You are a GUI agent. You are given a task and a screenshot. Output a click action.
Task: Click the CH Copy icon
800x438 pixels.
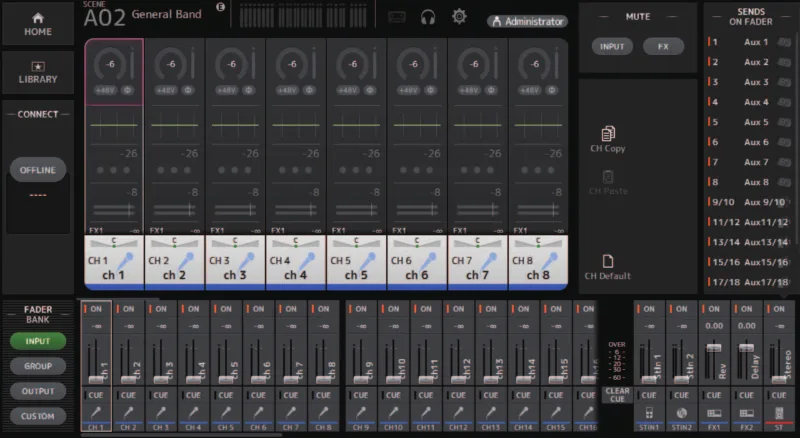click(608, 133)
